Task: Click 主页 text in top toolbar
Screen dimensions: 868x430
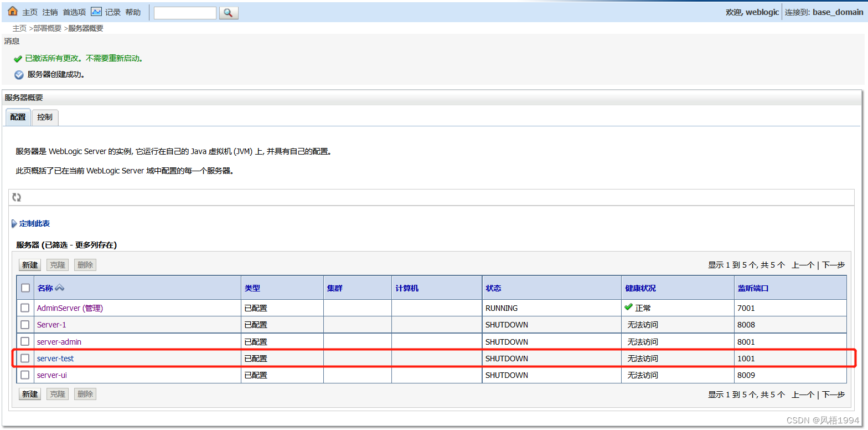Action: click(30, 12)
